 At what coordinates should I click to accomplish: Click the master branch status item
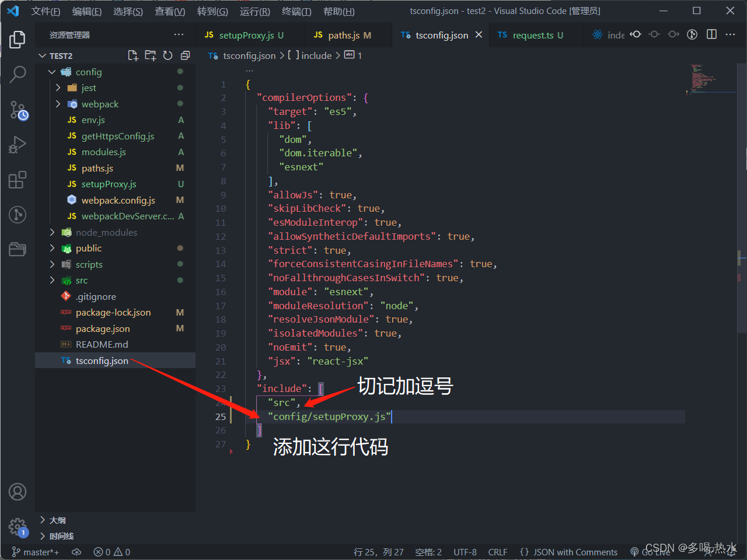(x=36, y=552)
